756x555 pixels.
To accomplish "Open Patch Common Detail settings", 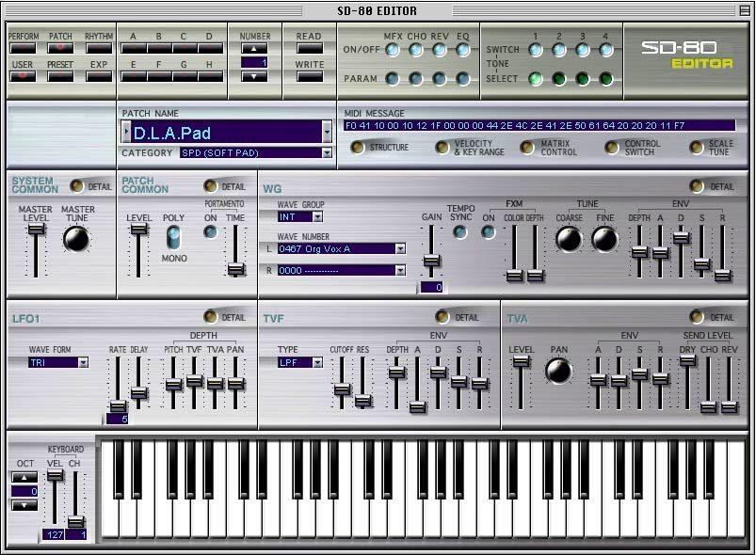I will [x=211, y=186].
